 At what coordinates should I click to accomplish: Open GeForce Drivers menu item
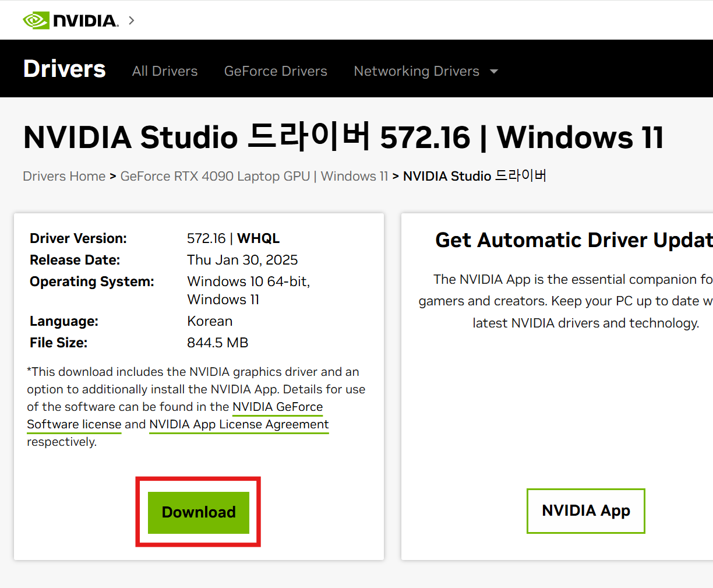[x=276, y=71]
